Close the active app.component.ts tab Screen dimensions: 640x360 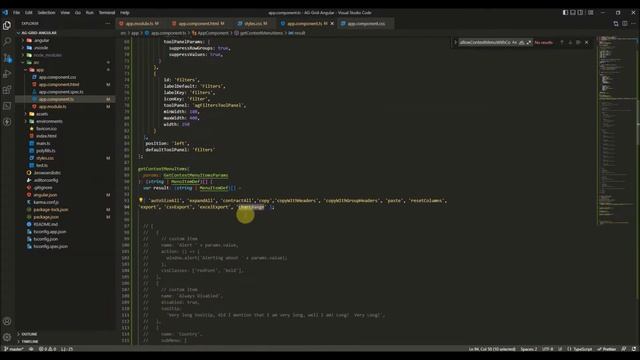tap(332, 24)
